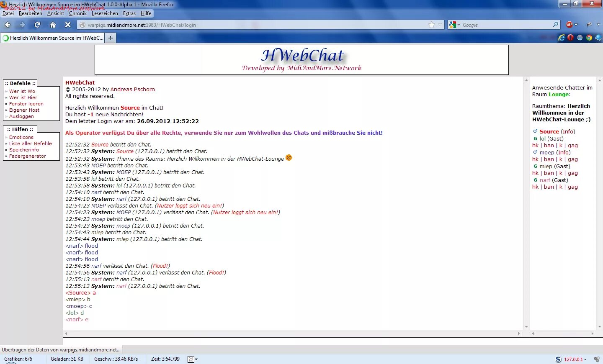This screenshot has height=364, width=603.
Task: Gag user moep via gag link
Action: pos(573,159)
